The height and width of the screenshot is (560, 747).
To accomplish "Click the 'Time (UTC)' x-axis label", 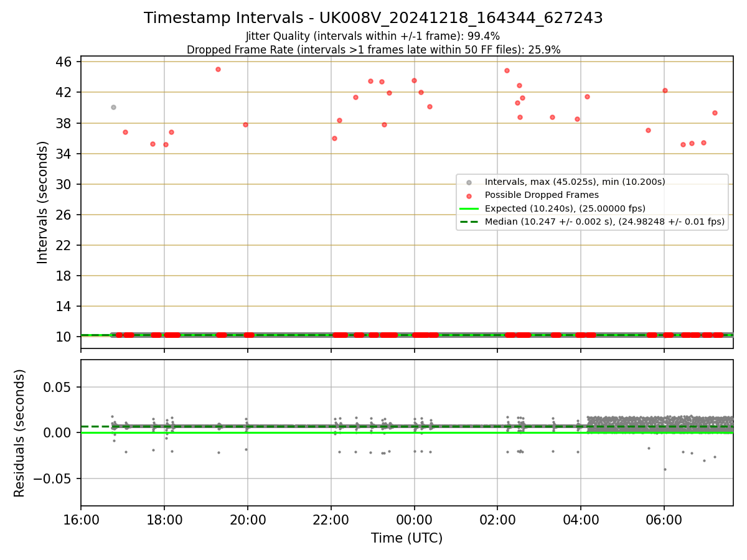I will (x=406, y=538).
